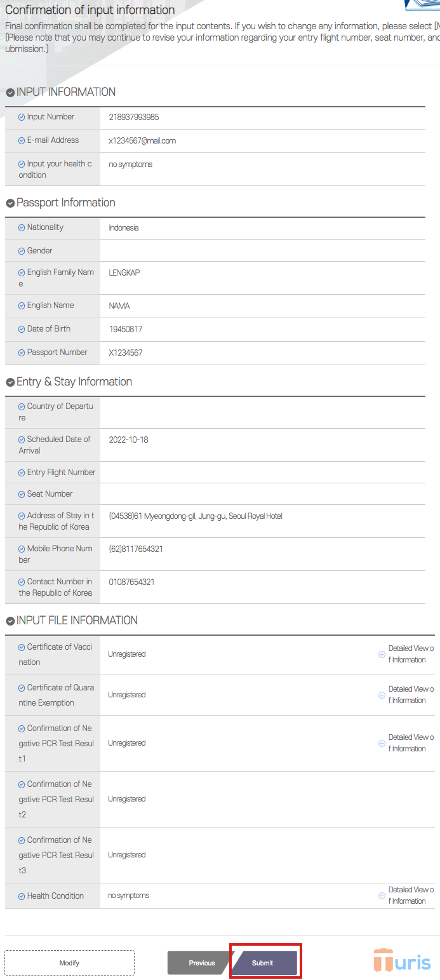440x980 pixels.
Task: Toggle the check beside Scheduled Date of Arrival
Action: (21, 439)
